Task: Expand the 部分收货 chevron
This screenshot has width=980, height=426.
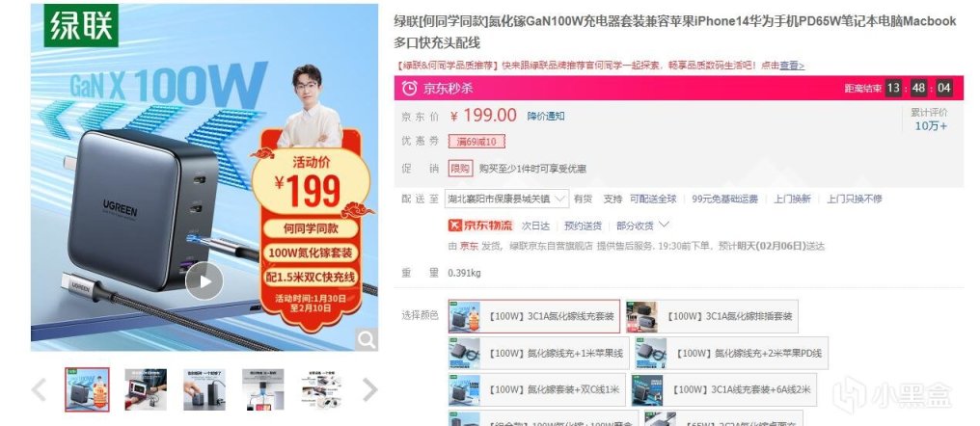Action: [664, 225]
